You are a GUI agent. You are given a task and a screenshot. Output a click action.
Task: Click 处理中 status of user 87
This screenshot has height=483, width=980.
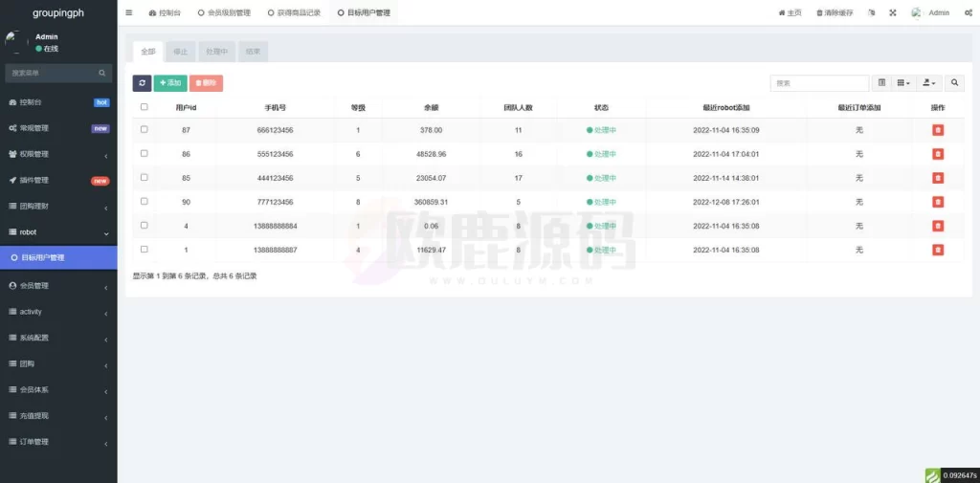[x=601, y=130]
